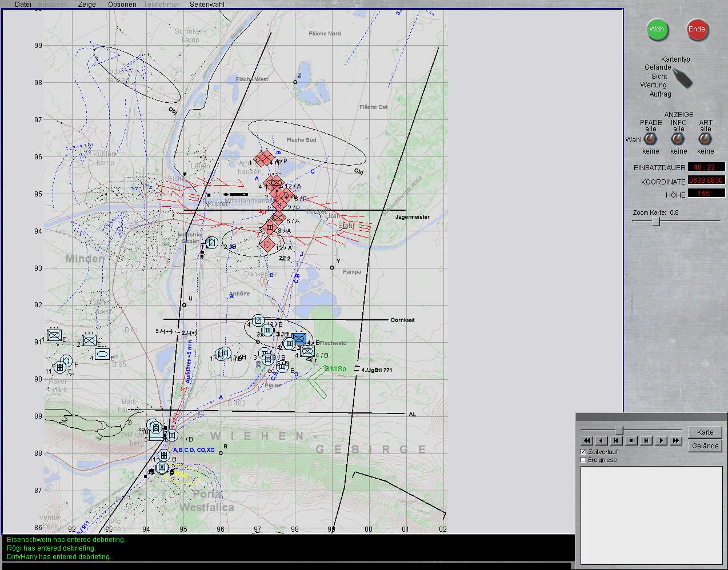The height and width of the screenshot is (570, 728).
Task: Click the green Wdh round button
Action: pos(657,30)
